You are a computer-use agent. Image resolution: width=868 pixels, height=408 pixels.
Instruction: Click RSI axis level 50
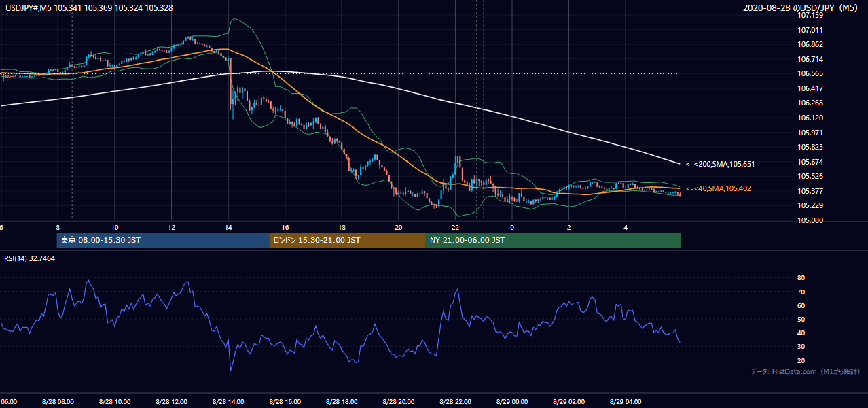[x=801, y=319]
